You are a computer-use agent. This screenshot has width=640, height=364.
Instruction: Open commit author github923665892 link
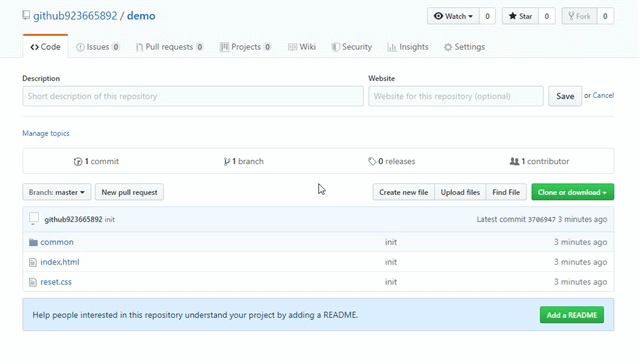73,220
